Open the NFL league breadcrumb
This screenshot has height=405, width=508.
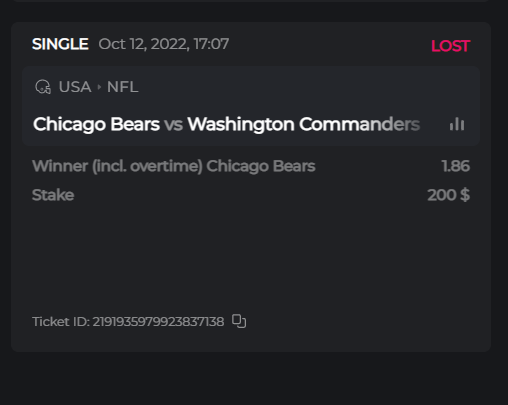[x=122, y=87]
